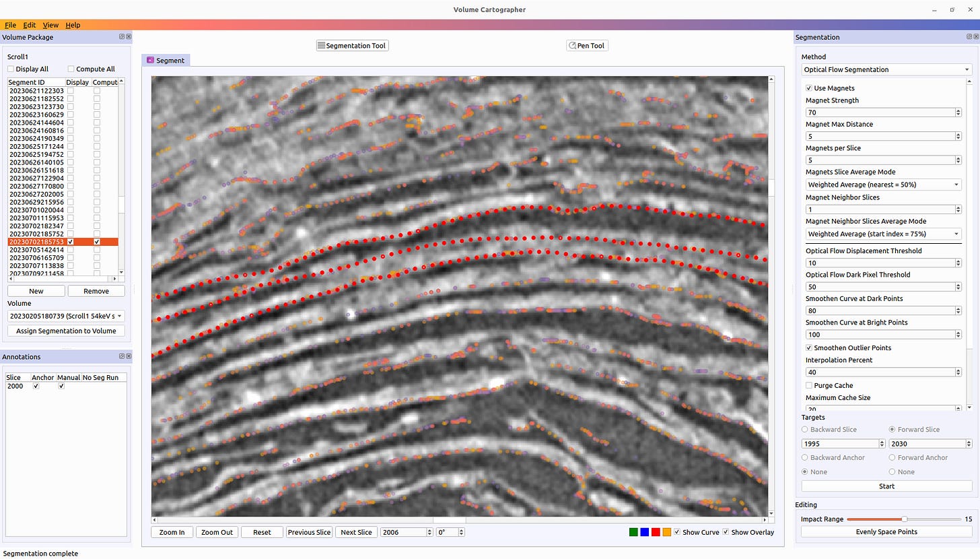Image resolution: width=980 pixels, height=559 pixels.
Task: Step the Magnets per Slice spinner
Action: click(x=958, y=160)
